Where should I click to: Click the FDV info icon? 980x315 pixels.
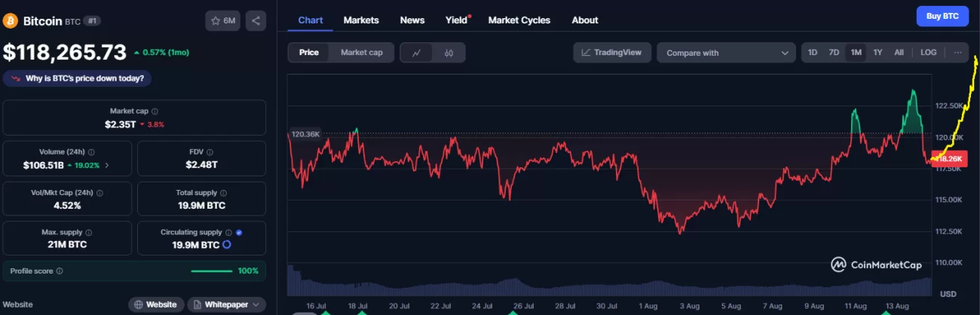pos(210,152)
